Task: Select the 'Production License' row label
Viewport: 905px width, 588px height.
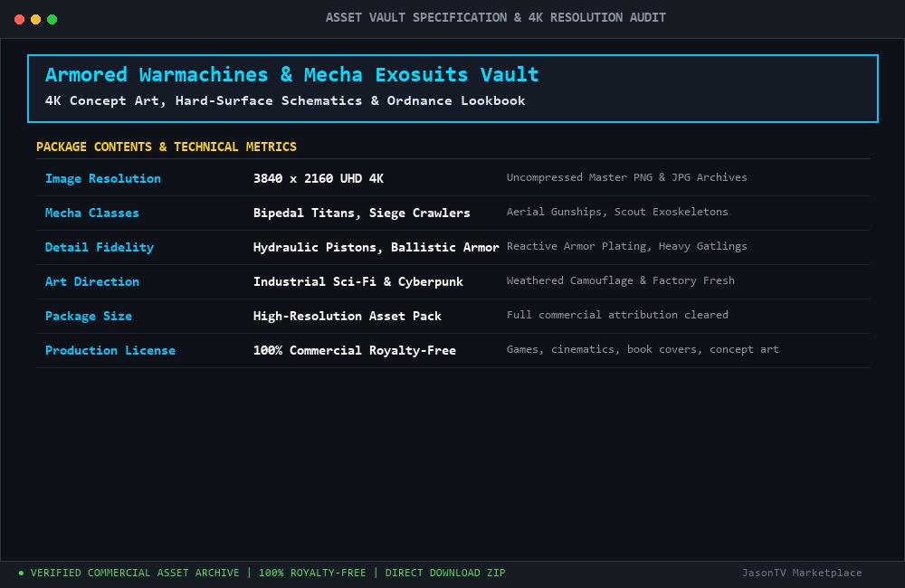Action: pos(110,350)
